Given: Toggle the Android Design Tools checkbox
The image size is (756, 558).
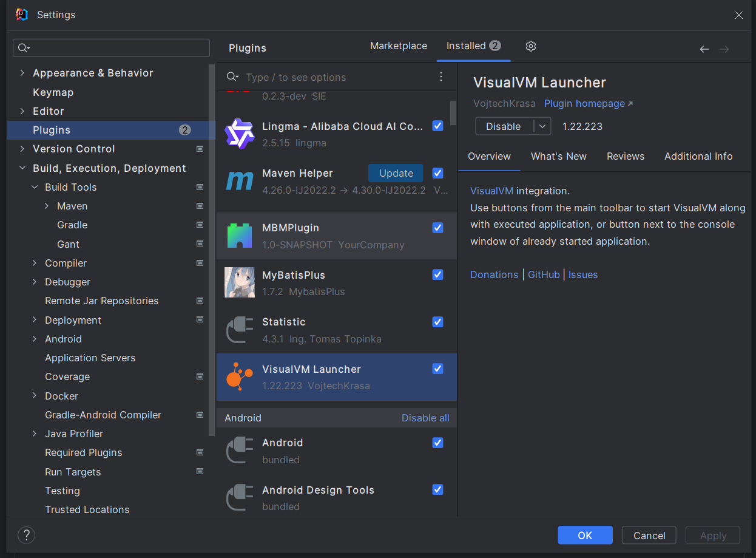Looking at the screenshot, I should pos(437,489).
